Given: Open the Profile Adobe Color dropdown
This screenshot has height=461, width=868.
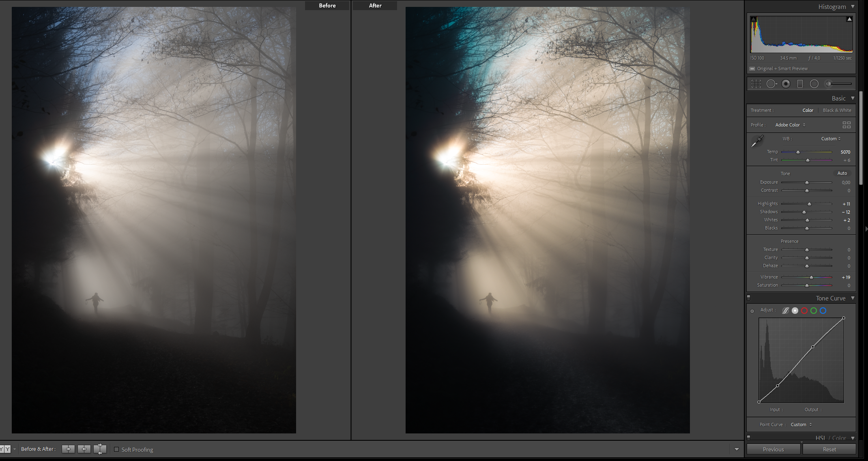Looking at the screenshot, I should tap(790, 125).
